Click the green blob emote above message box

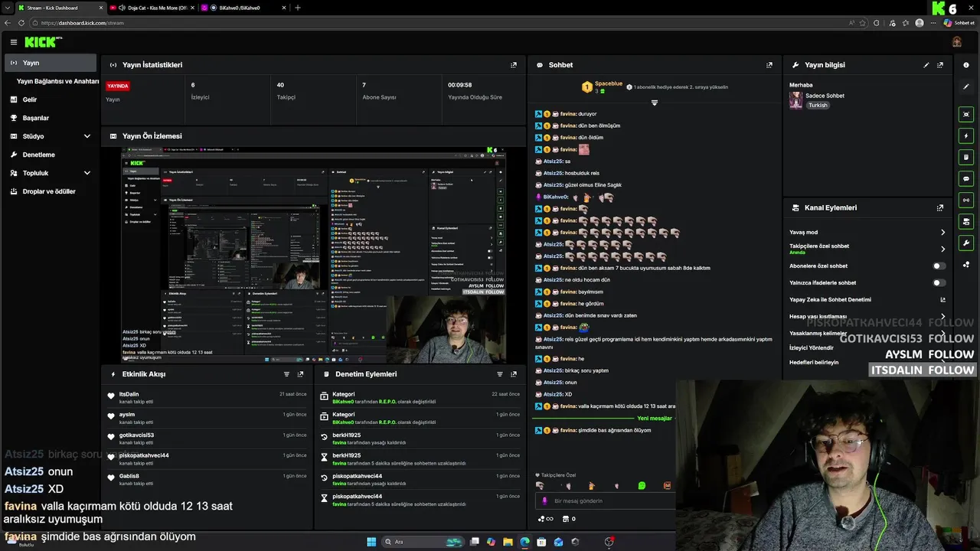tap(642, 486)
